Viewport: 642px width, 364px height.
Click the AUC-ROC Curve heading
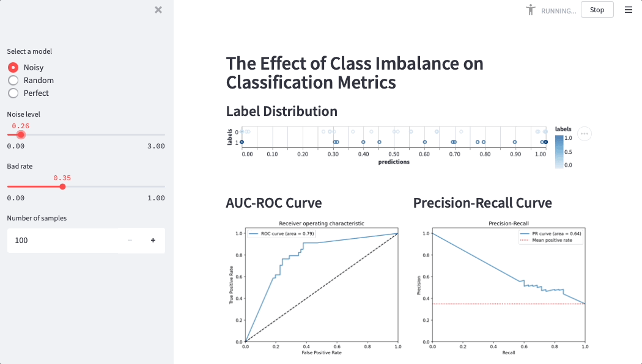click(273, 203)
